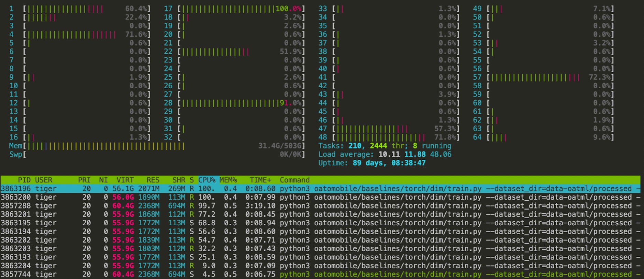Click the Load average value 48.06
Screen dimensions: 644x279
point(441,155)
